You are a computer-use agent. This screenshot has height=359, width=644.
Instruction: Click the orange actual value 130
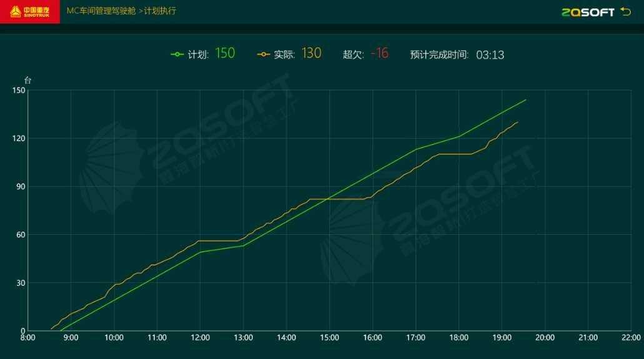pyautogui.click(x=311, y=54)
